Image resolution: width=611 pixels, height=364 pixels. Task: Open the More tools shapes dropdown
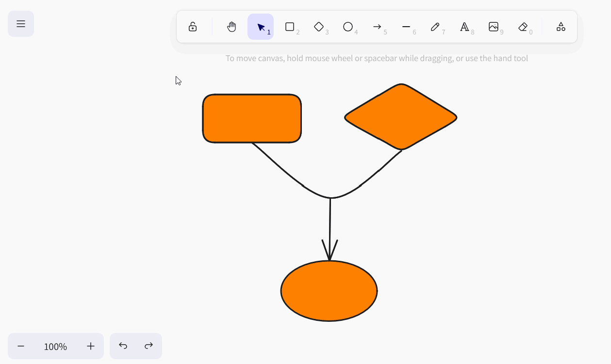(x=561, y=27)
